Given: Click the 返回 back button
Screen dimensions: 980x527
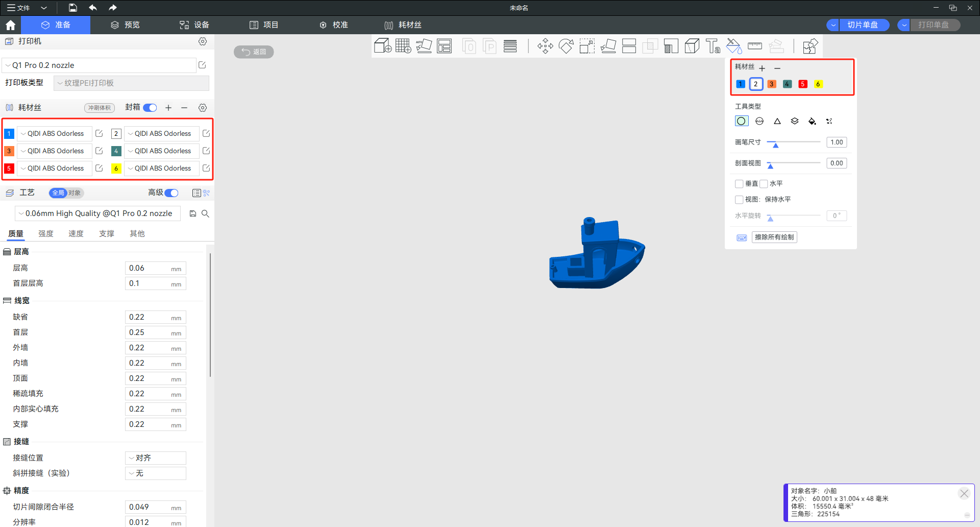Looking at the screenshot, I should point(254,52).
